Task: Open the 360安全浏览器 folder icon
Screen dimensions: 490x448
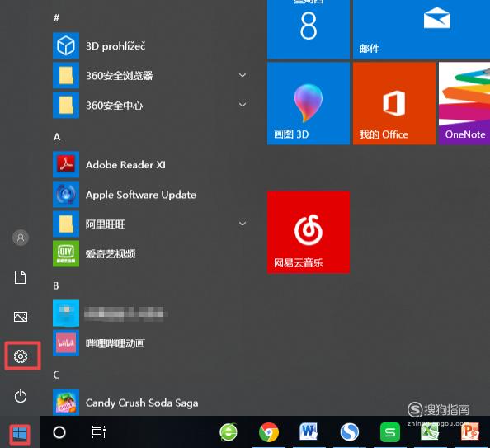Action: click(x=66, y=75)
